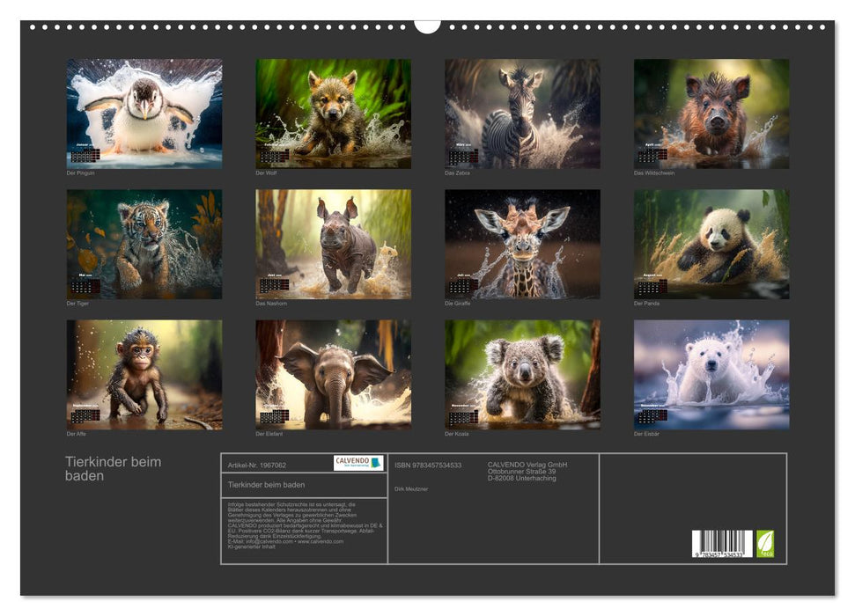This screenshot has height=616, width=855.
Task: Open the penguin thumbnail image
Action: 144,114
